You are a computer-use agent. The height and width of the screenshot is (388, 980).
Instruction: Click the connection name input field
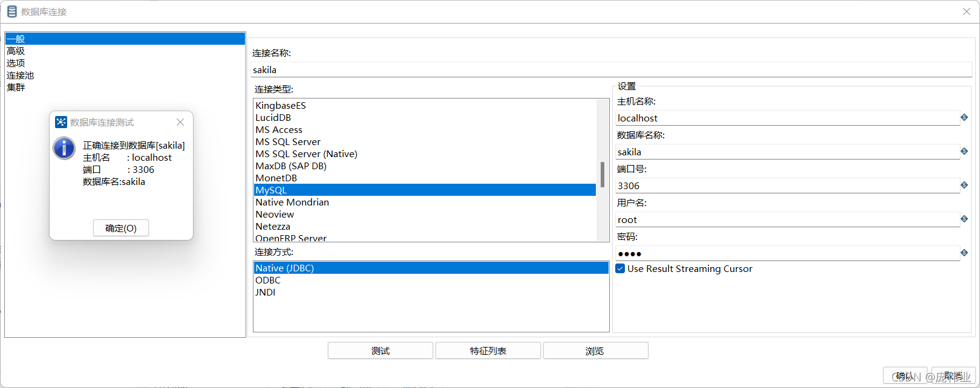[x=611, y=70]
